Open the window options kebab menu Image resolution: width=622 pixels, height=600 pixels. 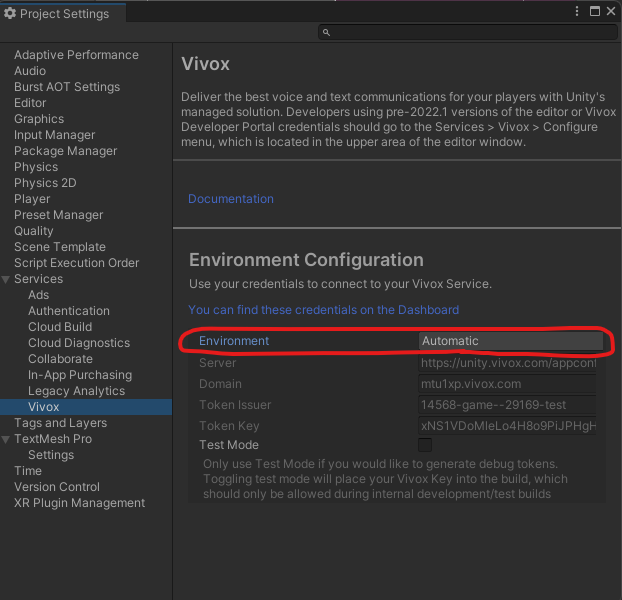coord(577,11)
